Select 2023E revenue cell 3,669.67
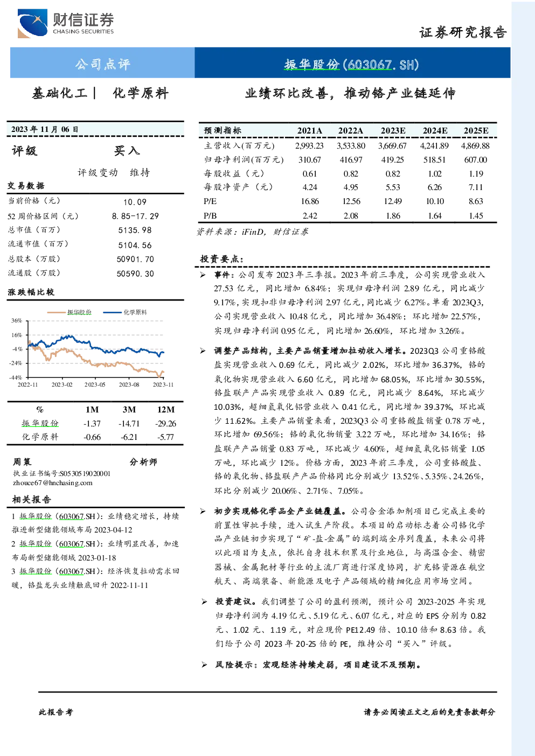 (392, 146)
